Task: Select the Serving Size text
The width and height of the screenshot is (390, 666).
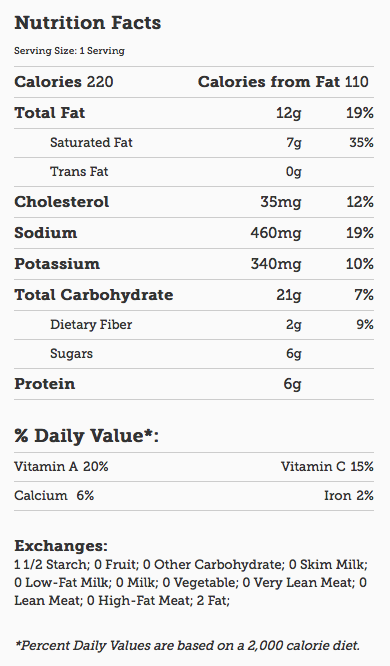Action: tap(69, 51)
